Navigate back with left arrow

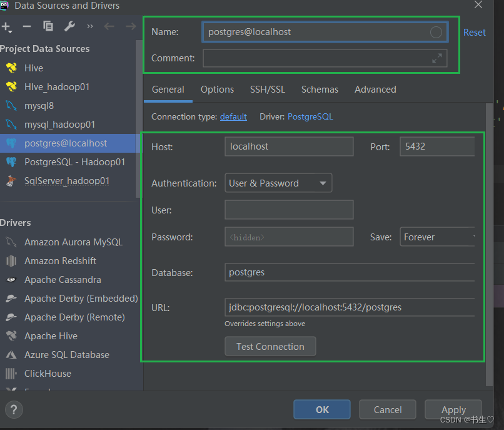click(109, 26)
